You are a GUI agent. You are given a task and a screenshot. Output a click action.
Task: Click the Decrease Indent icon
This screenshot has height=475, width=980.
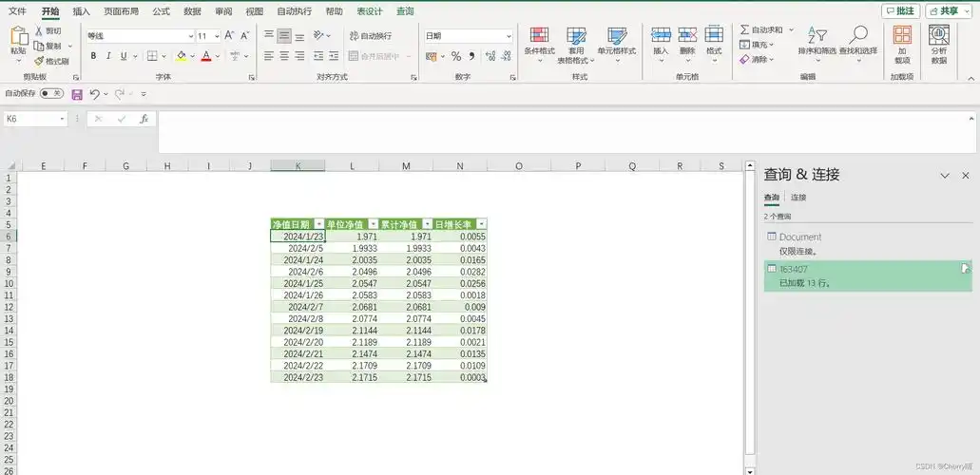[x=318, y=56]
